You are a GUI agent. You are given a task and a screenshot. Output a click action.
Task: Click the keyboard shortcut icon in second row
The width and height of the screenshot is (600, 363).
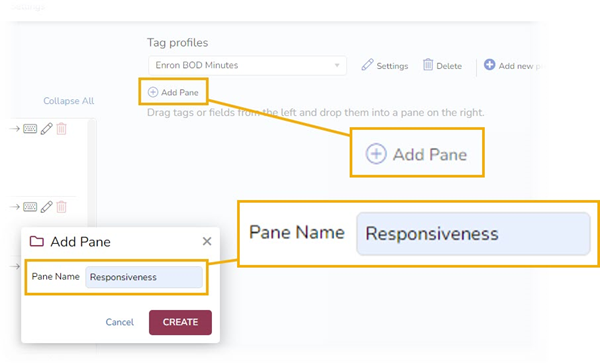pos(30,207)
